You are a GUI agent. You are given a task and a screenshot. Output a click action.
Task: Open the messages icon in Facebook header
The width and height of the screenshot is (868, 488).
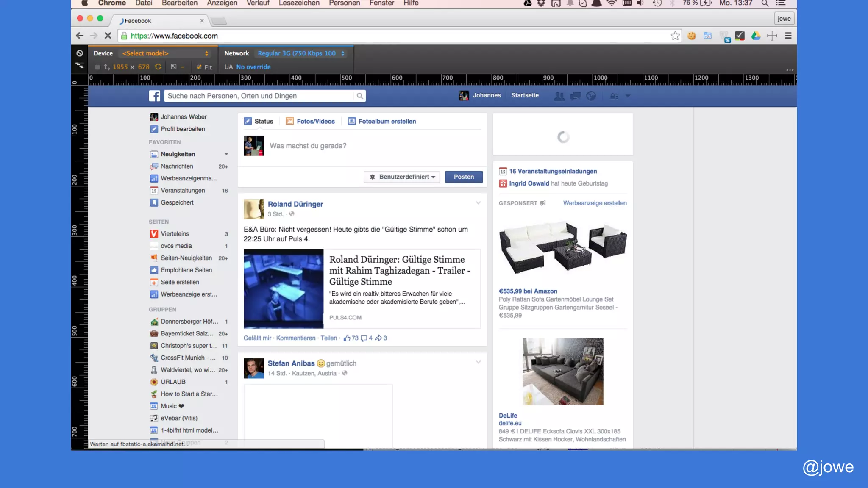tap(575, 96)
